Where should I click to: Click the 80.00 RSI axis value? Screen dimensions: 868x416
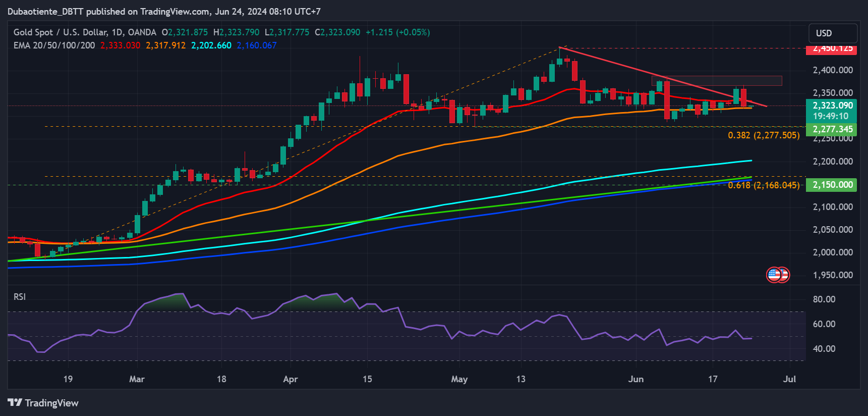click(824, 299)
